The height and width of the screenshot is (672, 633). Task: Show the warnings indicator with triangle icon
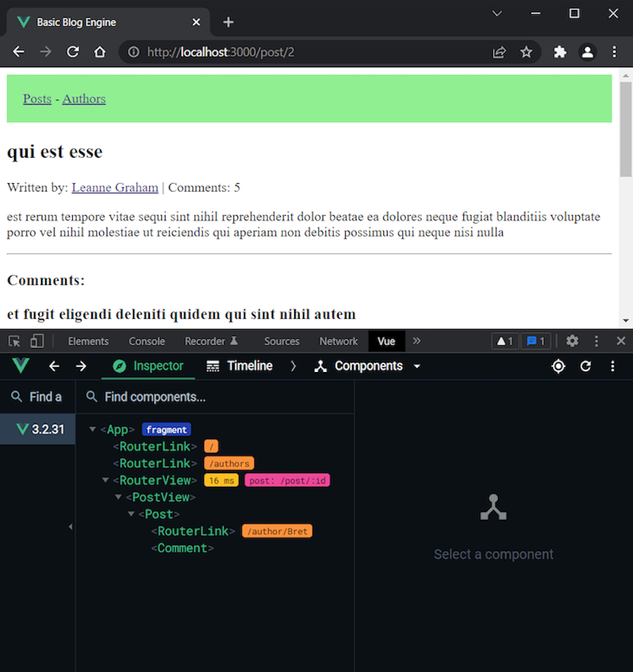pyautogui.click(x=504, y=341)
